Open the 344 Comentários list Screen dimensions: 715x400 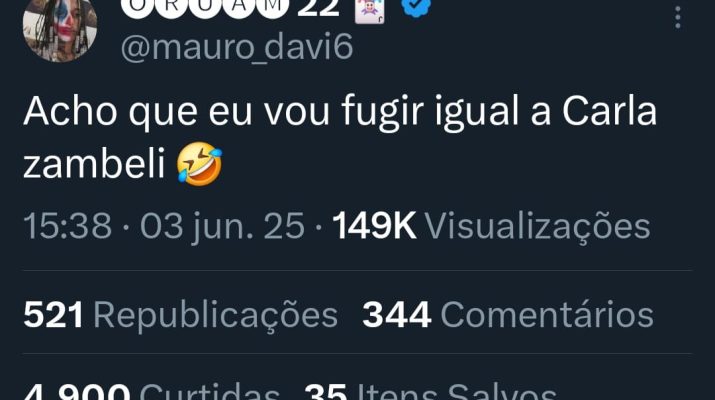(x=508, y=315)
